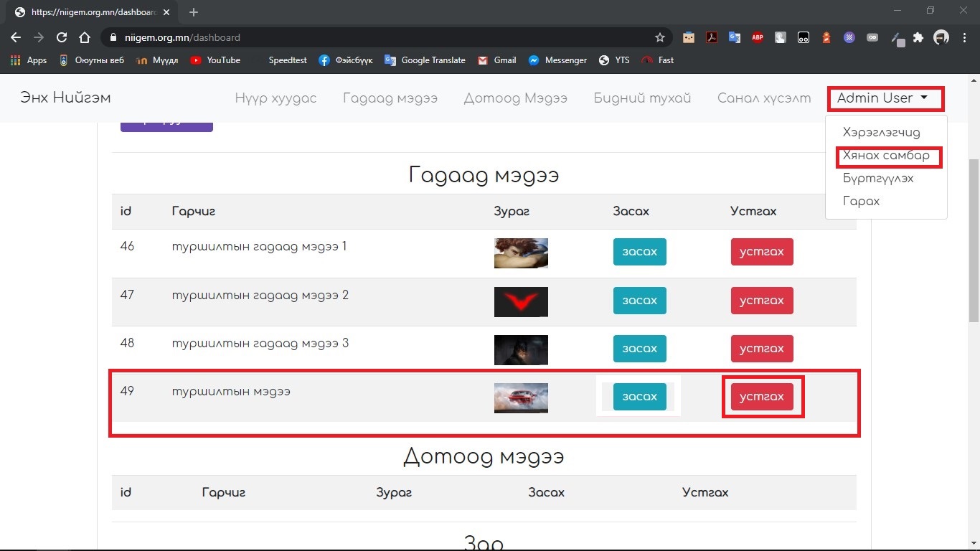The width and height of the screenshot is (980, 551).
Task: Click the Adobe Acrobat extension icon
Action: 711,37
